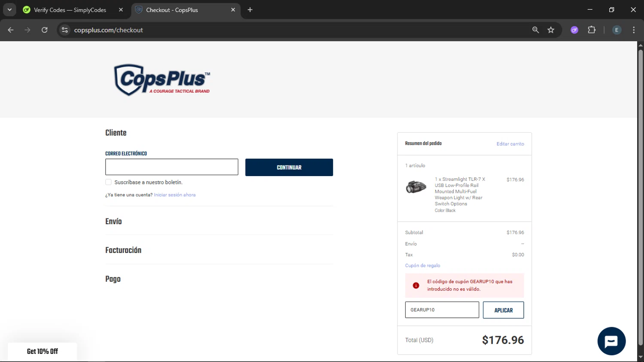Switch to the Verify Codes — SimplyCodes tab
The image size is (644, 362).
[70, 10]
